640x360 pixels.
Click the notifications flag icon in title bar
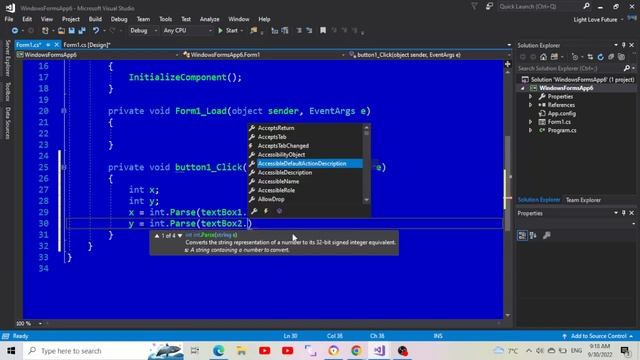[x=474, y=6]
